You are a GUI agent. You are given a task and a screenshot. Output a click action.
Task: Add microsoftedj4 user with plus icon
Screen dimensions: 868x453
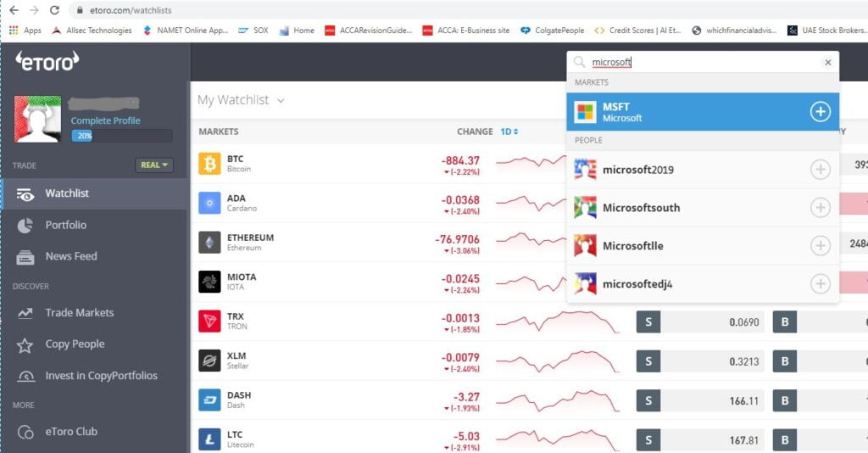(x=820, y=283)
